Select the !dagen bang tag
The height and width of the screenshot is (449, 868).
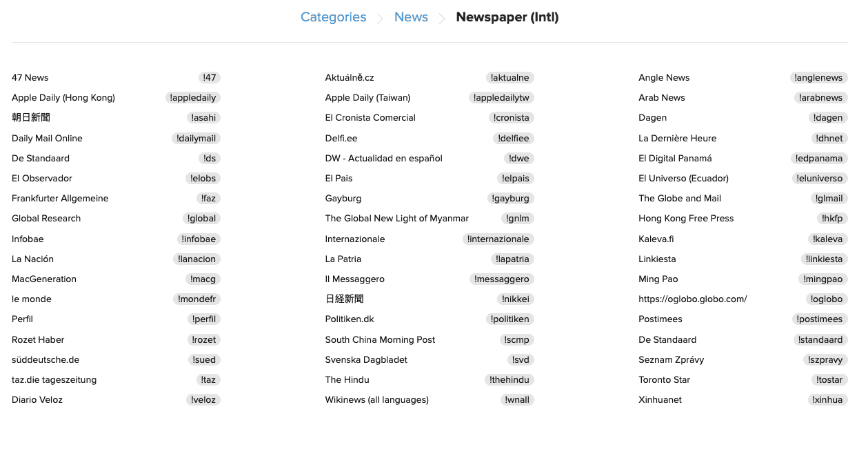coord(829,118)
